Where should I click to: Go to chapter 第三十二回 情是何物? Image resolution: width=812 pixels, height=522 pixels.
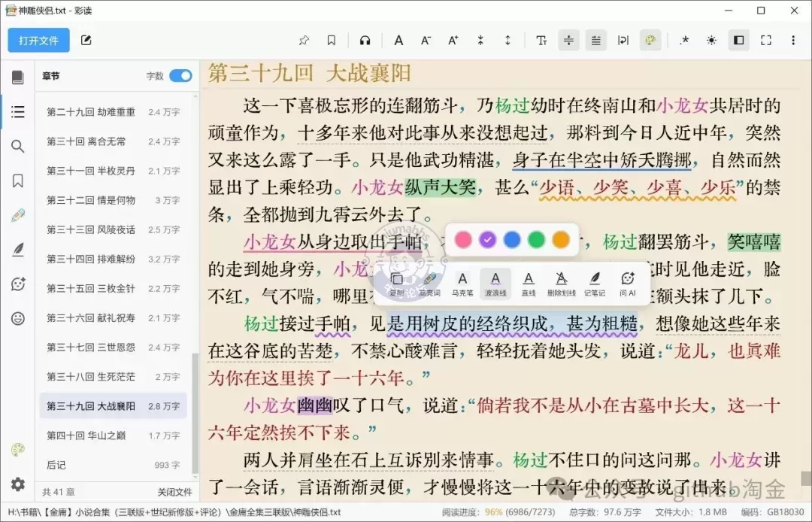113,200
